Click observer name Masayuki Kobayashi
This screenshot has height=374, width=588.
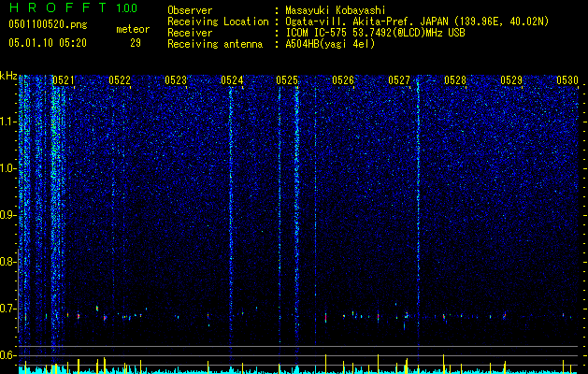coord(336,10)
